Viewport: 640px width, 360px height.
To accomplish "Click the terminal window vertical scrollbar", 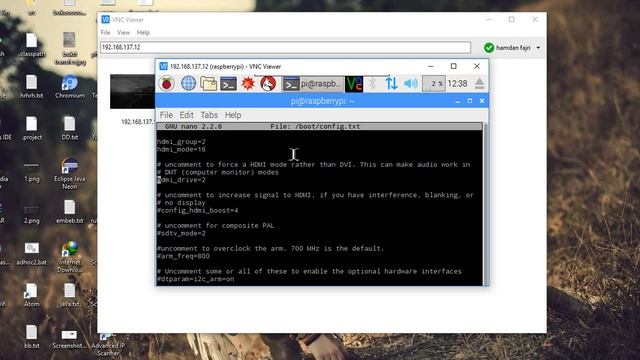I will 485,204.
